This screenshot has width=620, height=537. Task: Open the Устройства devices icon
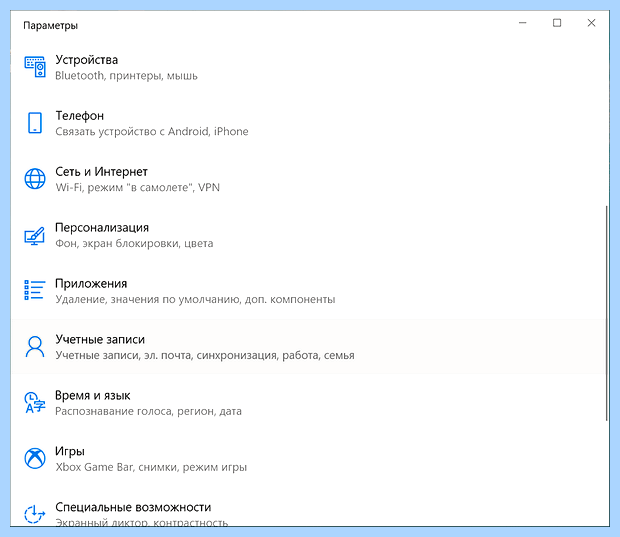[x=35, y=67]
